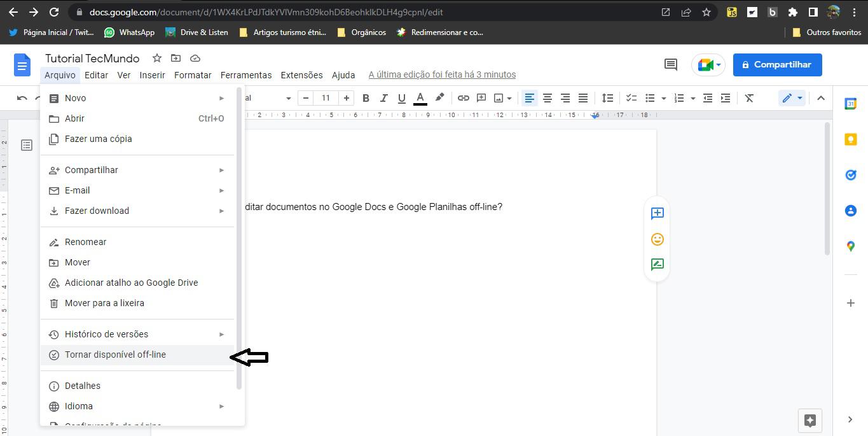Click the blue Compartilhar button
This screenshot has height=436, width=868.
(777, 64)
